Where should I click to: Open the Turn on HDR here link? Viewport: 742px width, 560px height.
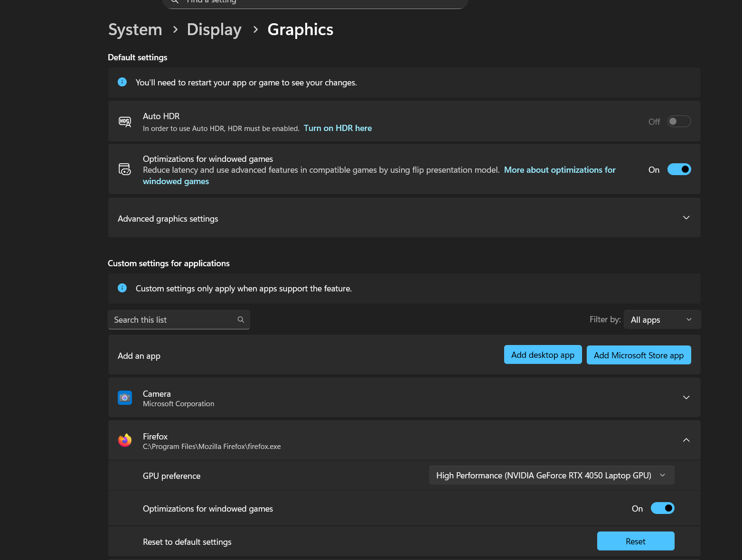pos(338,128)
